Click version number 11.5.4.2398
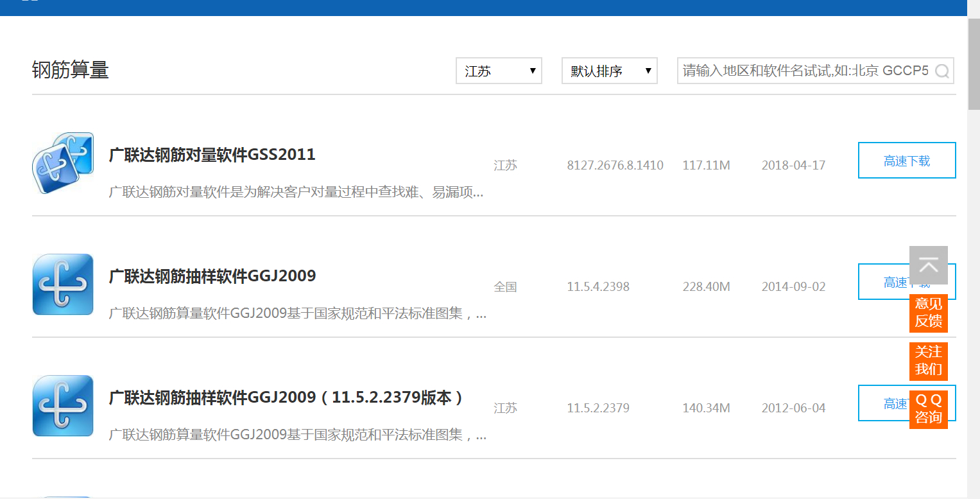 pos(598,286)
